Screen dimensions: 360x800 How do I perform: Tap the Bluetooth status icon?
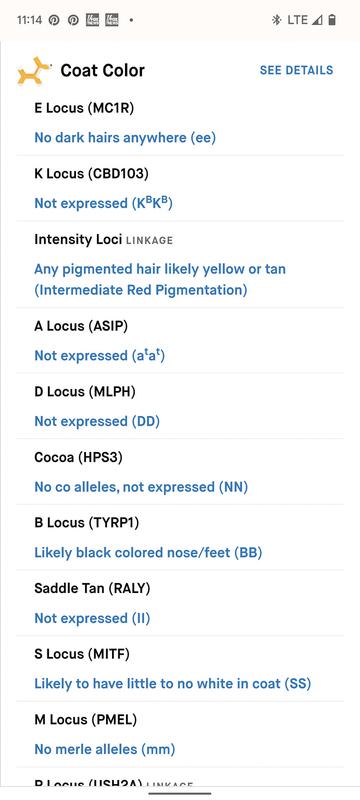coord(276,20)
